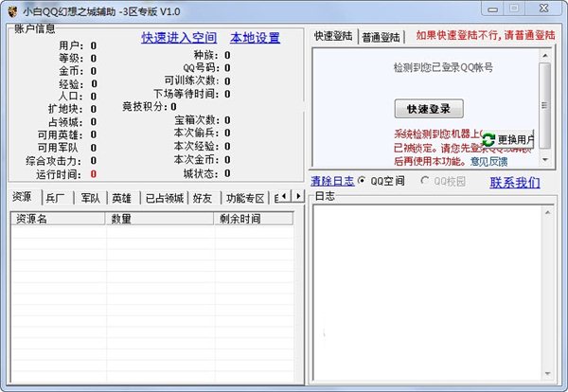Click the 综合攻击力 label
This screenshot has height=392, width=568.
click(x=53, y=161)
